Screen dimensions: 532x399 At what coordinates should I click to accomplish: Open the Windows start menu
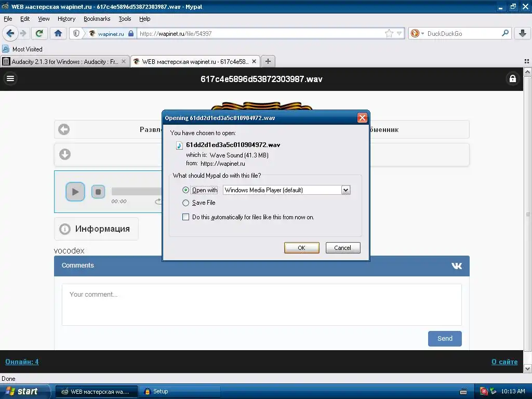click(25, 391)
